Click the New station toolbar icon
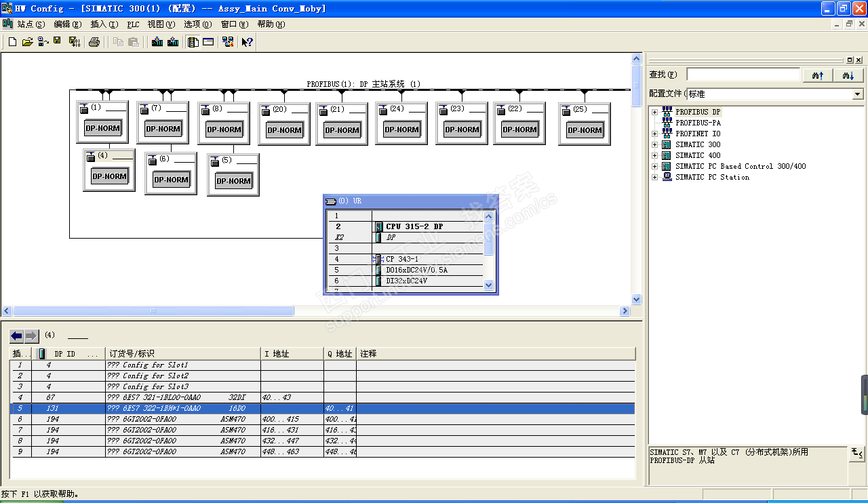 (12, 42)
